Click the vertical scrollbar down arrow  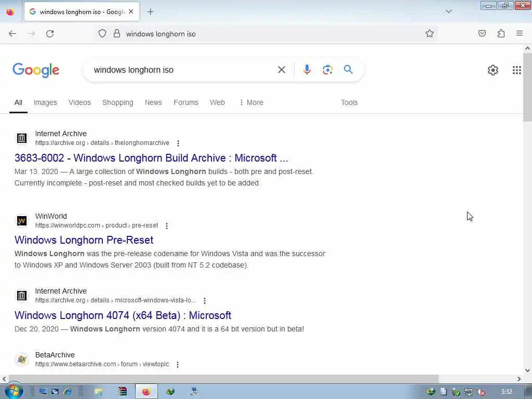[x=527, y=370]
